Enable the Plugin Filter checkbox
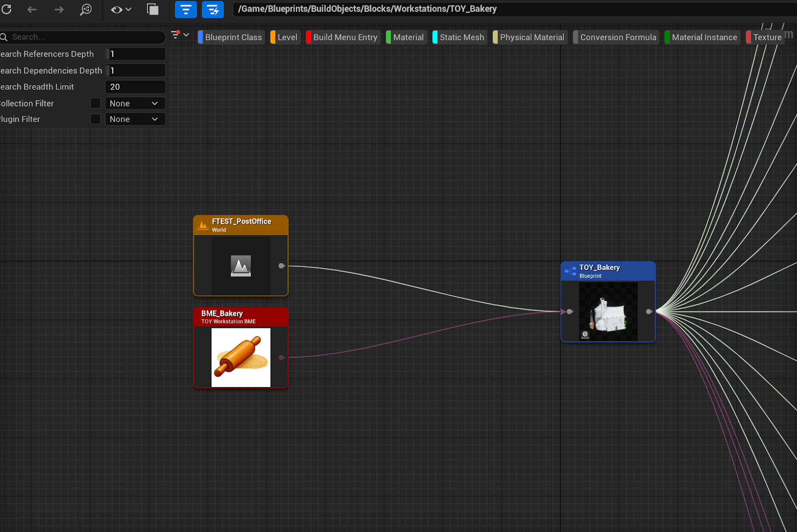 tap(96, 119)
